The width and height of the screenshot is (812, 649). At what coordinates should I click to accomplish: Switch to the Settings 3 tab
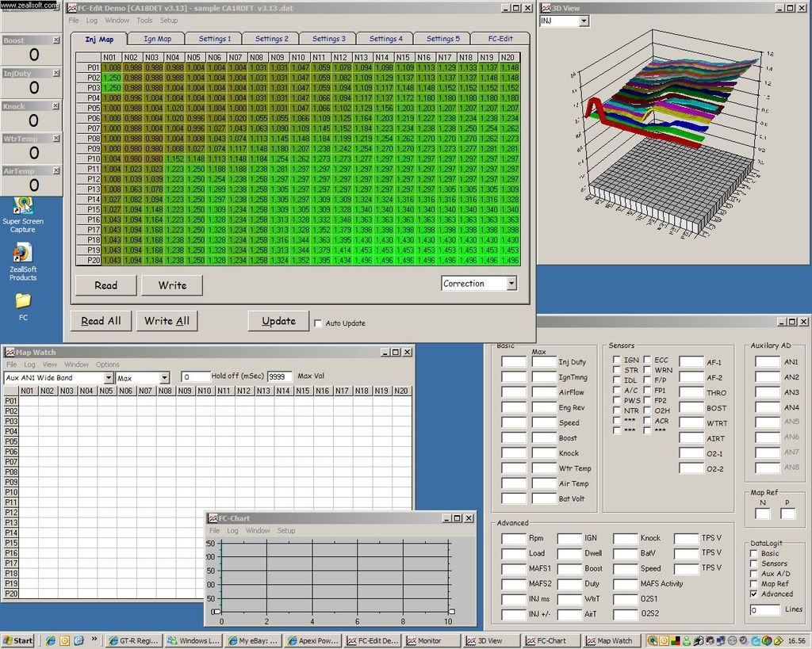[x=328, y=39]
